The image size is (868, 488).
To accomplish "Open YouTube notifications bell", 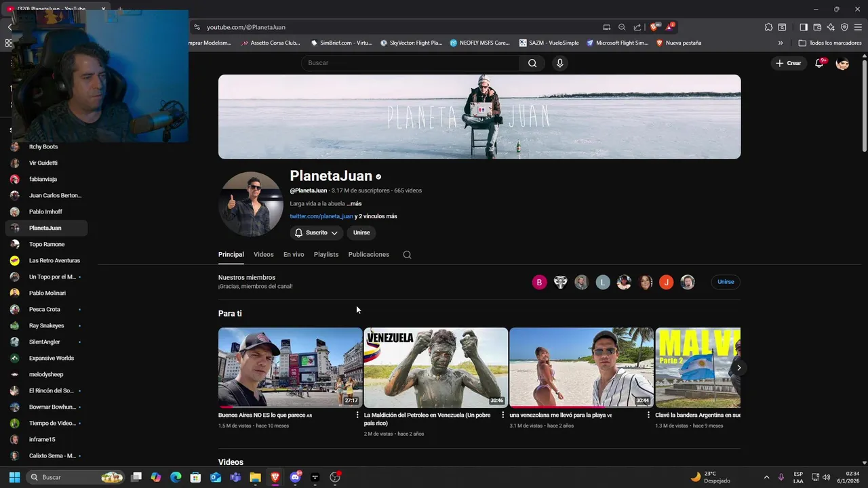I will [819, 63].
